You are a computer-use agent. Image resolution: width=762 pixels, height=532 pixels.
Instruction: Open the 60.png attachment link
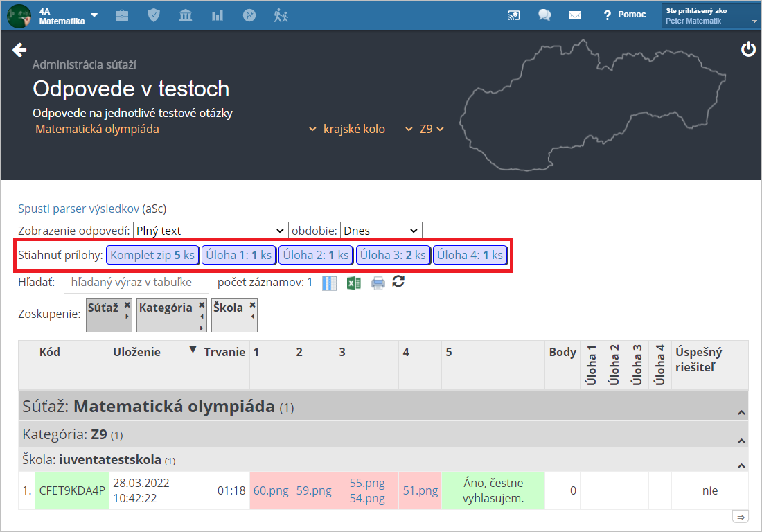coord(270,490)
